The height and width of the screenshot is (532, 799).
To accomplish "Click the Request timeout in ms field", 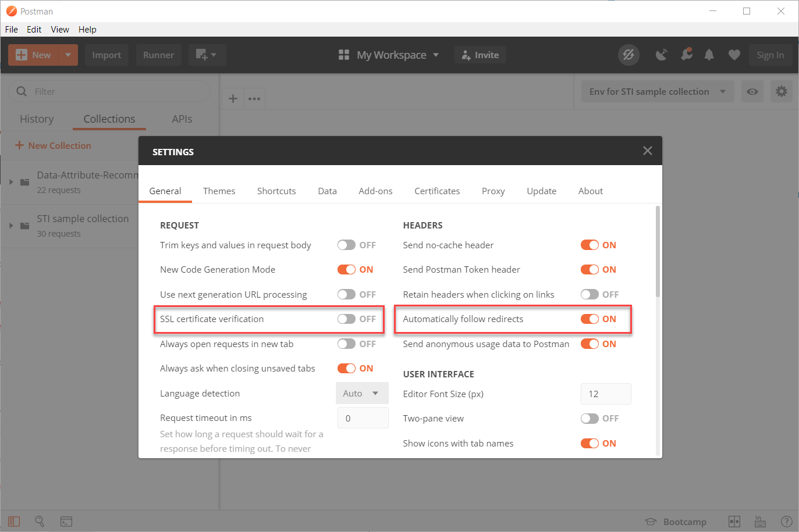I will click(x=363, y=418).
